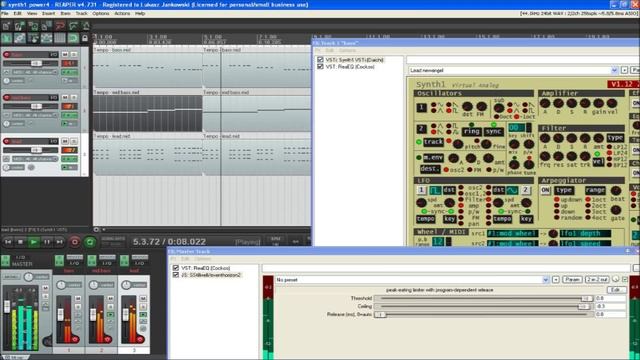
Task: Click the Param button in Master FX window
Action: pos(572,280)
